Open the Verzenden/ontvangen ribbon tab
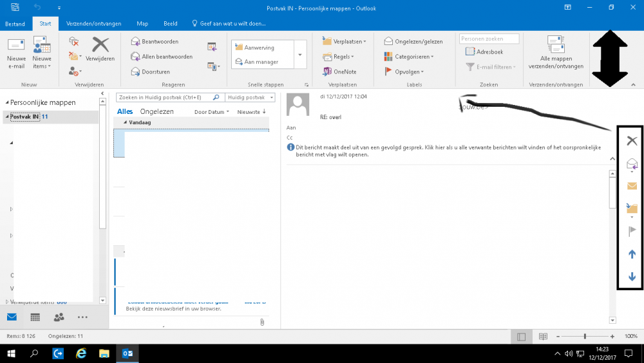The width and height of the screenshot is (644, 363). click(x=94, y=24)
